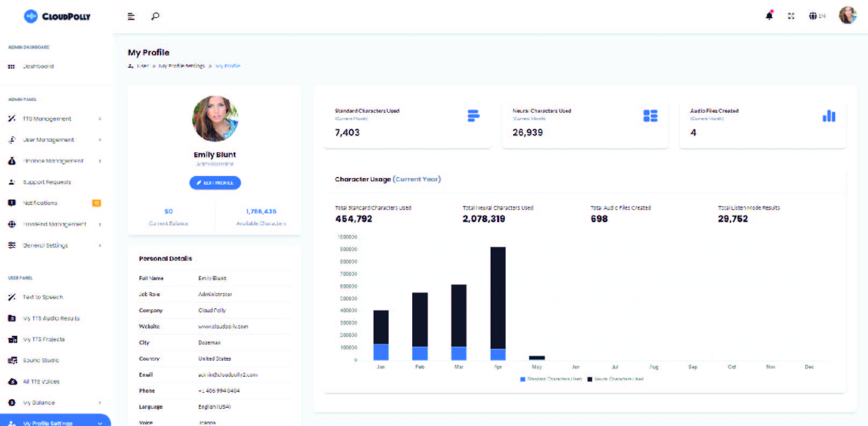This screenshot has height=426, width=868.
Task: Click My TTS Audio Results icon
Action: tap(12, 318)
